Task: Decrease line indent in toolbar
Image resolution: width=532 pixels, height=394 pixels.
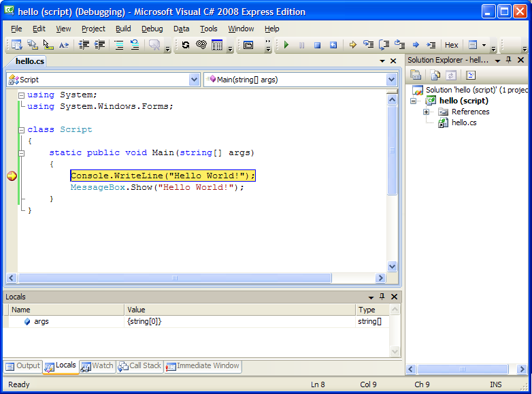Action: click(x=84, y=45)
